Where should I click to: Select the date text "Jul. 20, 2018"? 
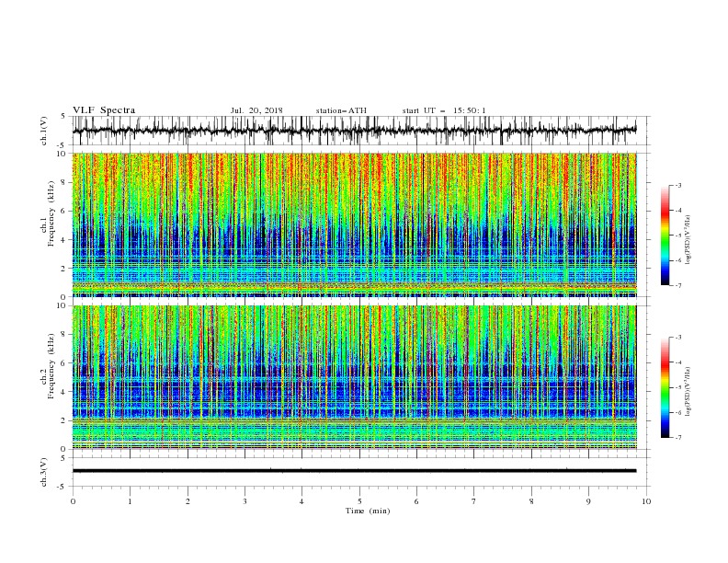point(256,110)
